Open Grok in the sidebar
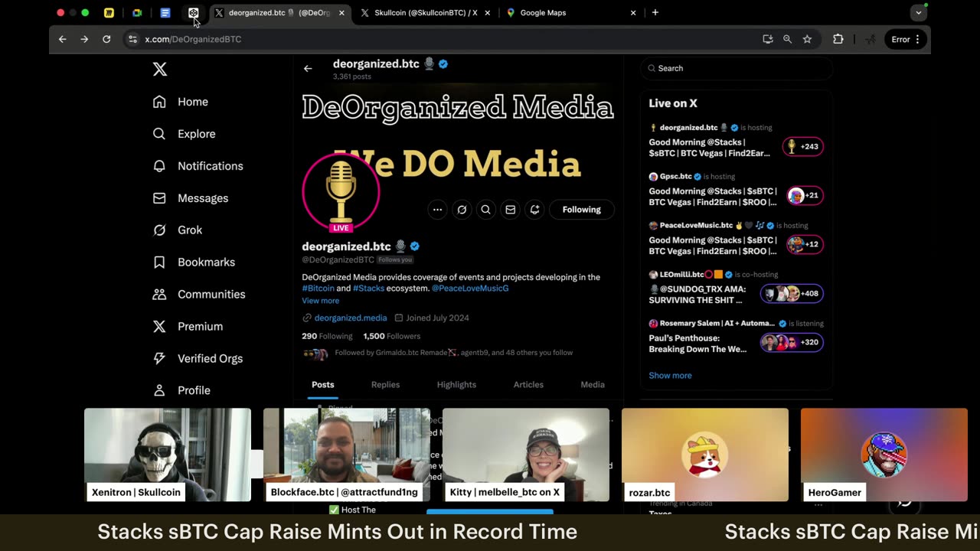This screenshot has width=980, height=551. point(177,230)
